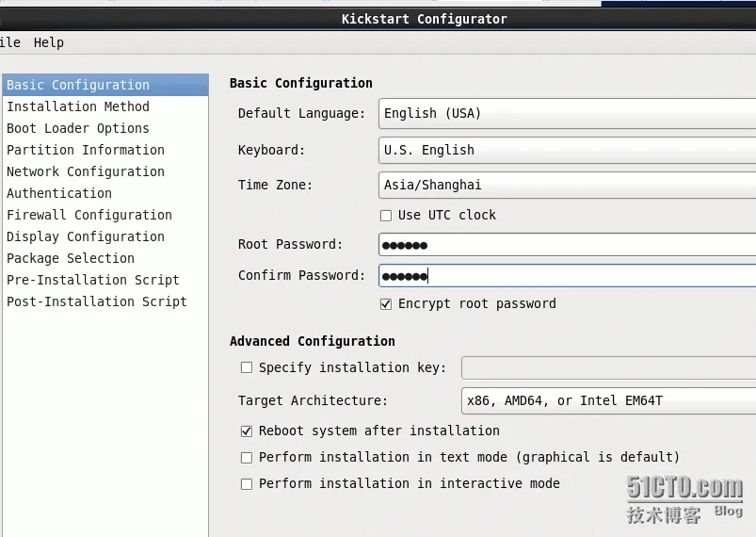Click the Root Password field
This screenshot has width=756, height=537.
567,245
